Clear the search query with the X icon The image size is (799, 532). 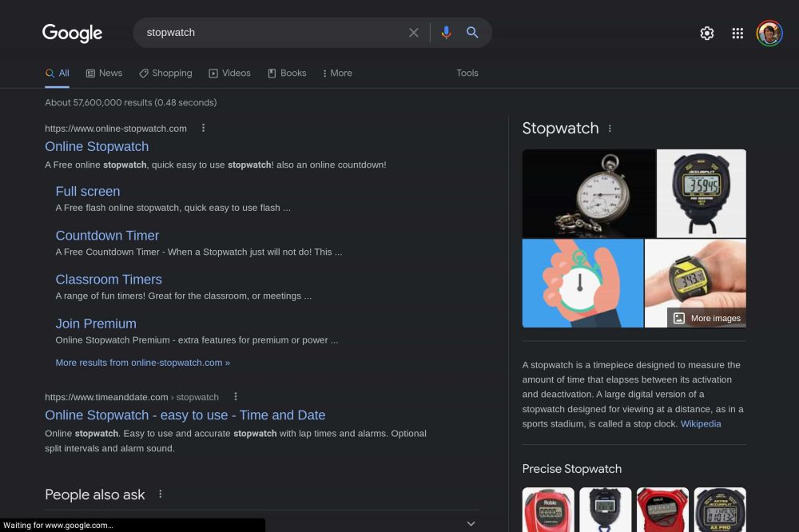pos(414,33)
